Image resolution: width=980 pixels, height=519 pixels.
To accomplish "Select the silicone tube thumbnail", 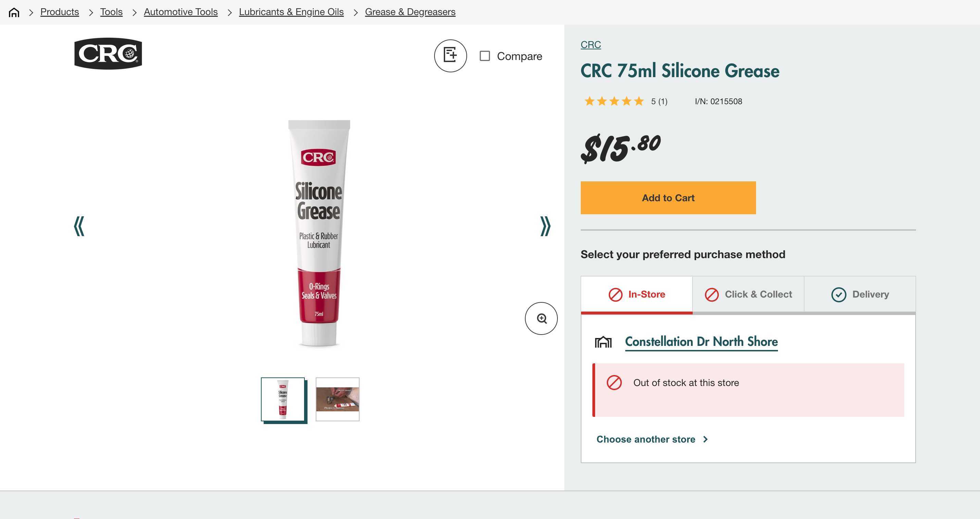I will (x=282, y=399).
